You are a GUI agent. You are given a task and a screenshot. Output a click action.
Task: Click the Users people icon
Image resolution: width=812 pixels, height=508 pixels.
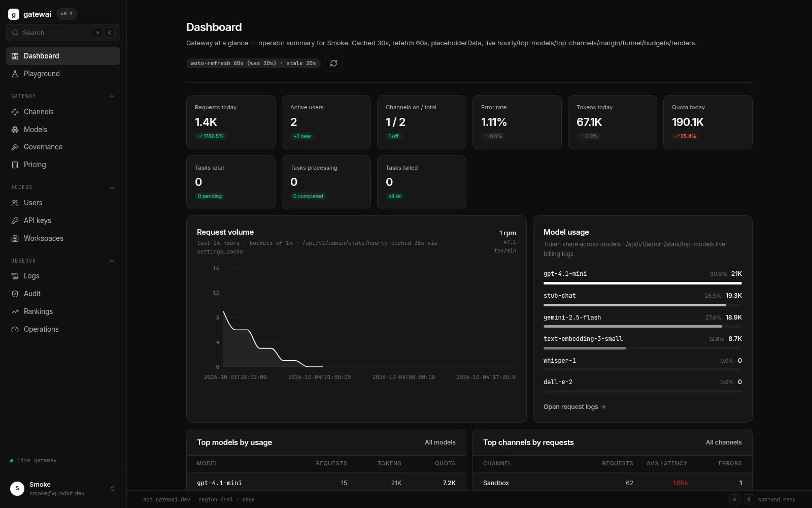click(x=15, y=203)
